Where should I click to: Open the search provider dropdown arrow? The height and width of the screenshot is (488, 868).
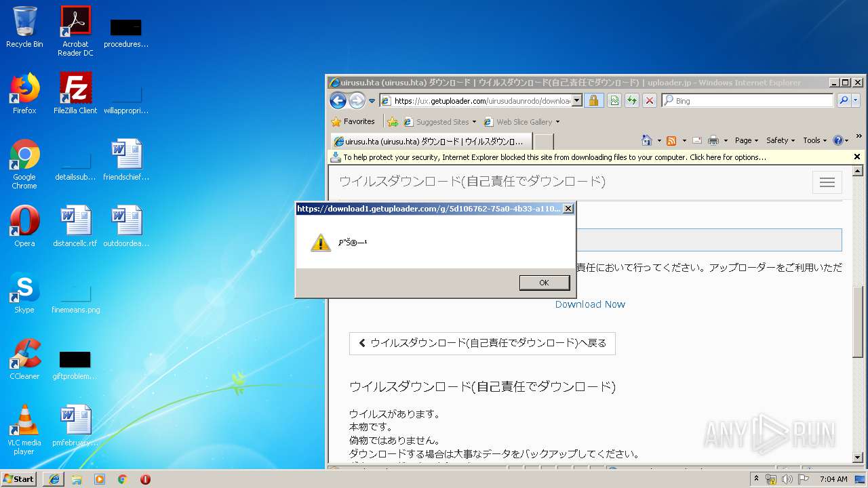pyautogui.click(x=855, y=100)
